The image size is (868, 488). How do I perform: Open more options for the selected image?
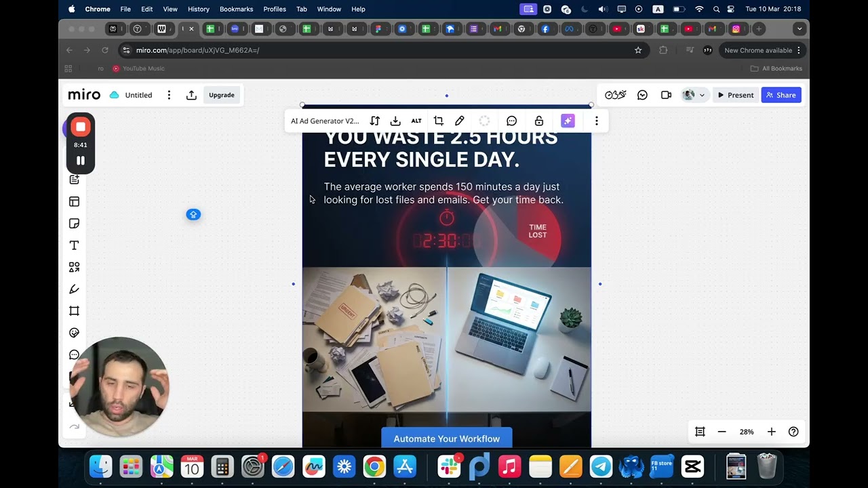pos(597,121)
